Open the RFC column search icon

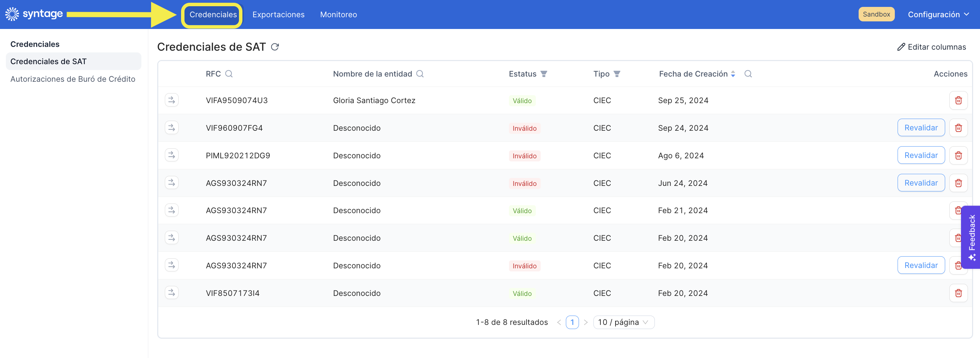229,74
